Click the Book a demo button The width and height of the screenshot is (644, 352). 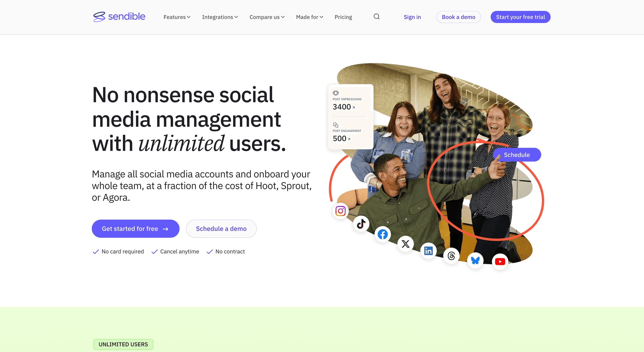(x=458, y=17)
